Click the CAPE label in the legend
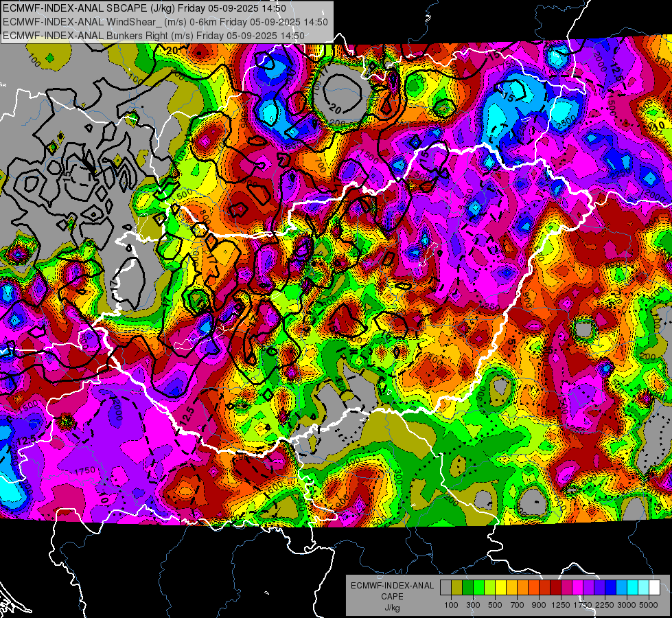This screenshot has height=618, width=672. coord(392,596)
